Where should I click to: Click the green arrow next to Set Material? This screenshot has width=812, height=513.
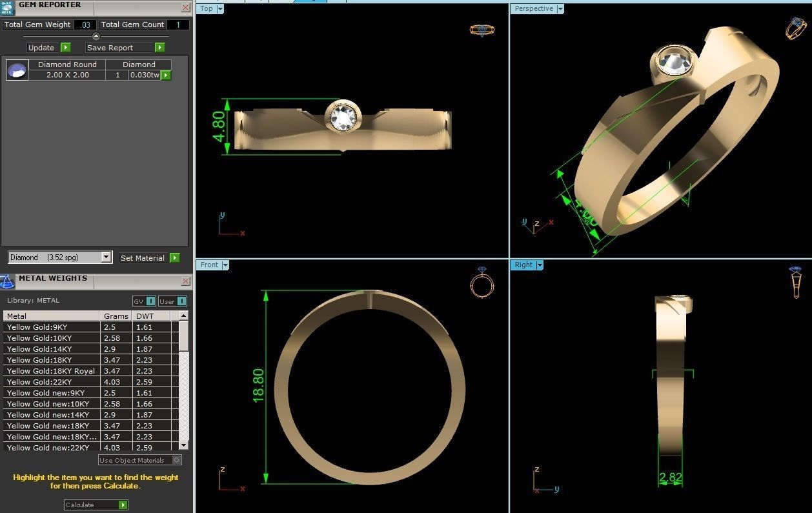coord(175,258)
